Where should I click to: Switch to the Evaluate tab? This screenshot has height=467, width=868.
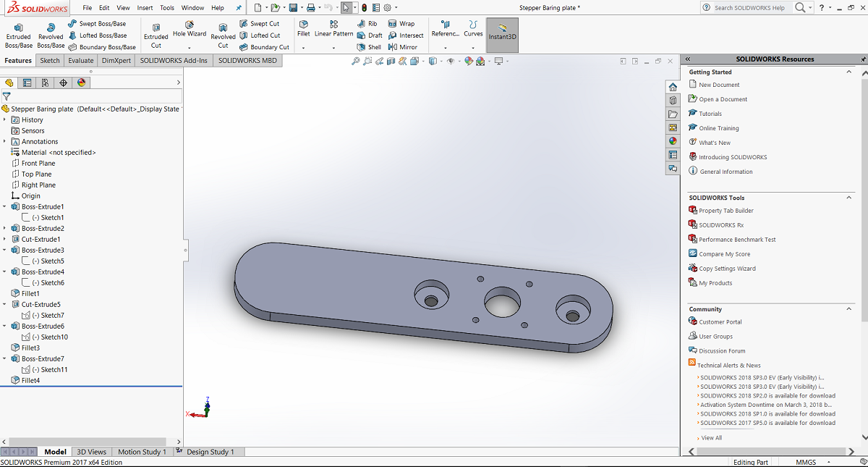(x=81, y=61)
